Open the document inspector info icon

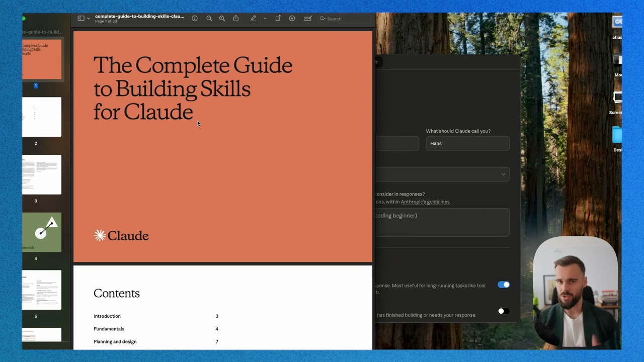pos(195,19)
